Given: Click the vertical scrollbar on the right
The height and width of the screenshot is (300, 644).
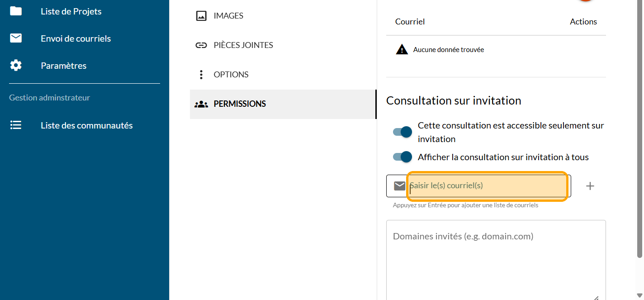Looking at the screenshot, I should click(639, 136).
